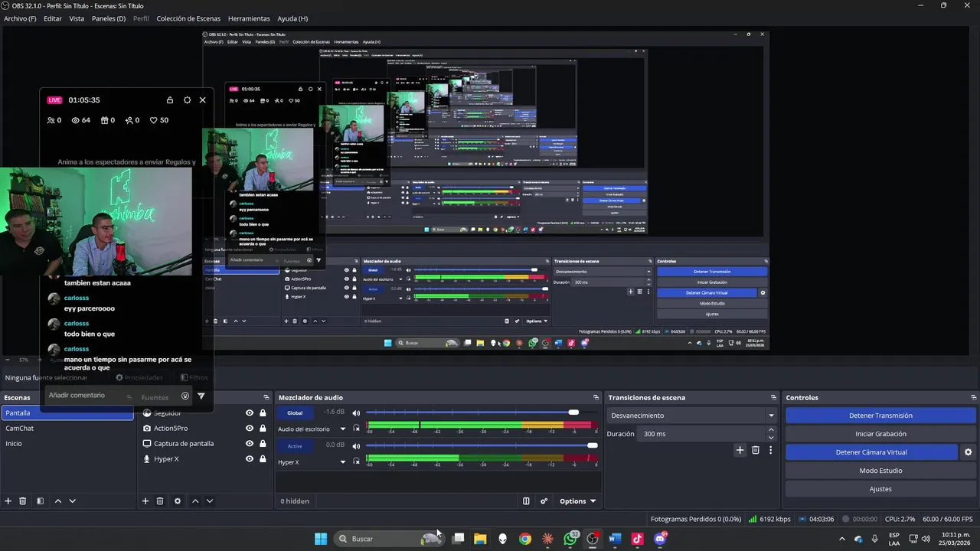The height and width of the screenshot is (551, 980).
Task: Hide the Seguidor source with its eye icon
Action: (x=249, y=413)
